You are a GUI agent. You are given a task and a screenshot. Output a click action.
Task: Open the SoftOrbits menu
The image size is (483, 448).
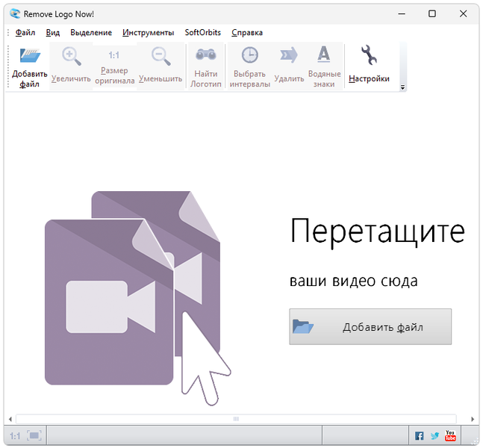click(203, 32)
